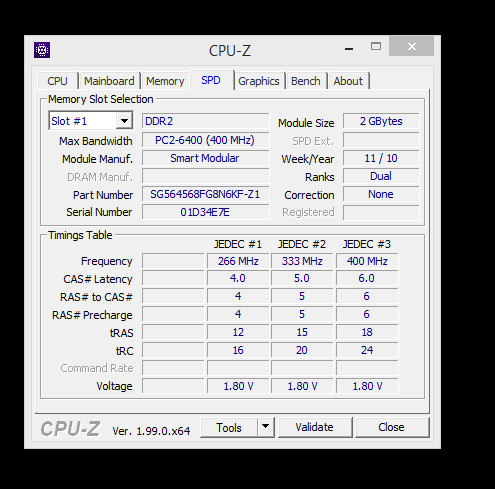
Task: Click the None correction value
Action: click(x=381, y=194)
